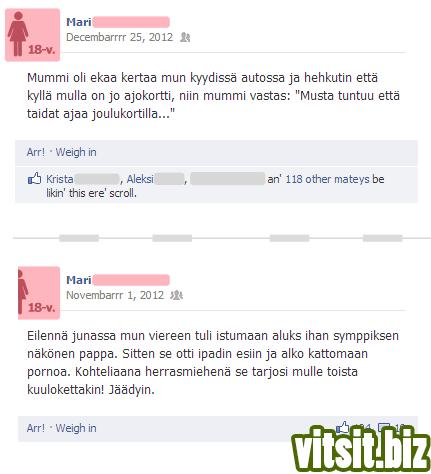Click the comment count icon on second post
Image resolution: width=431 pixels, height=474 pixels.
click(x=384, y=427)
